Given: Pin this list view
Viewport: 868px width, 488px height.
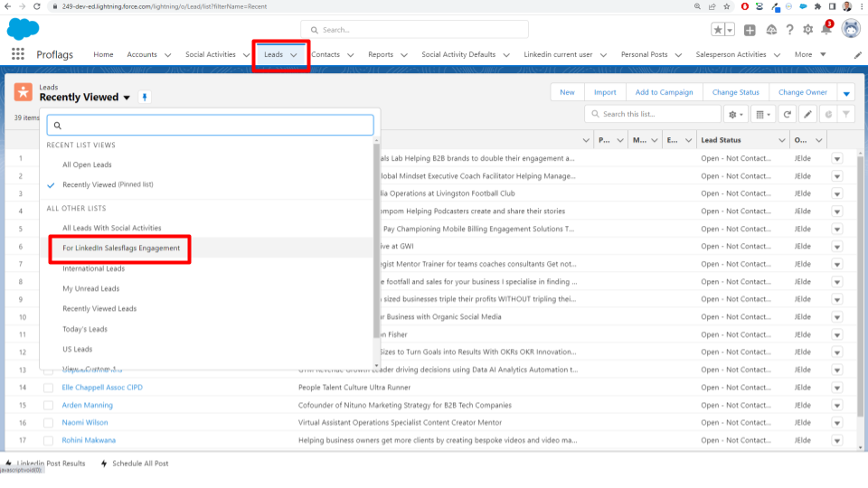Looking at the screenshot, I should 145,97.
